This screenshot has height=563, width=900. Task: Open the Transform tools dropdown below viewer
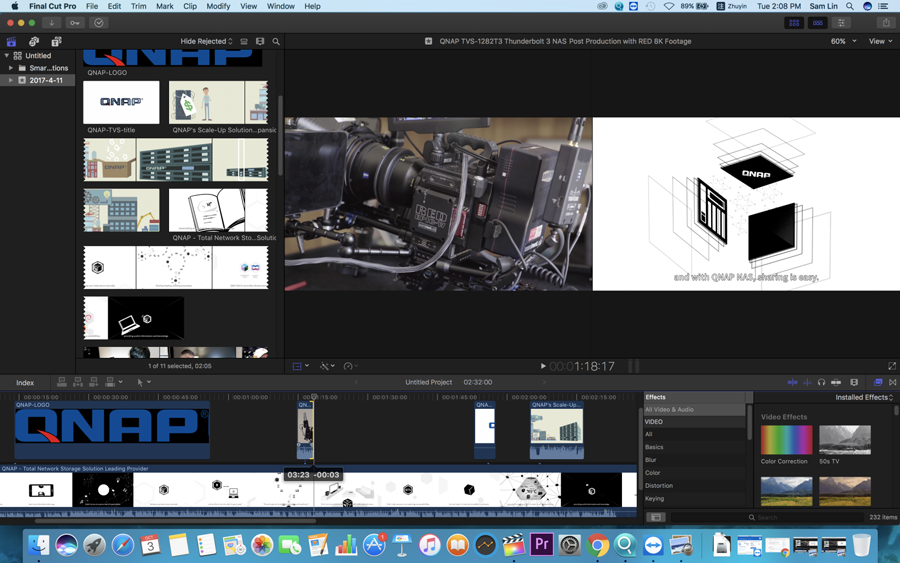[x=300, y=366]
